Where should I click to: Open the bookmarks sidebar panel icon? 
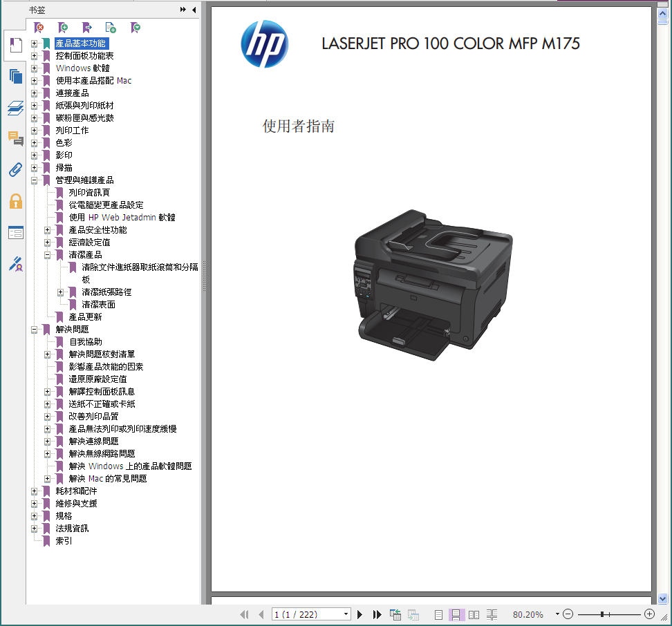[16, 45]
